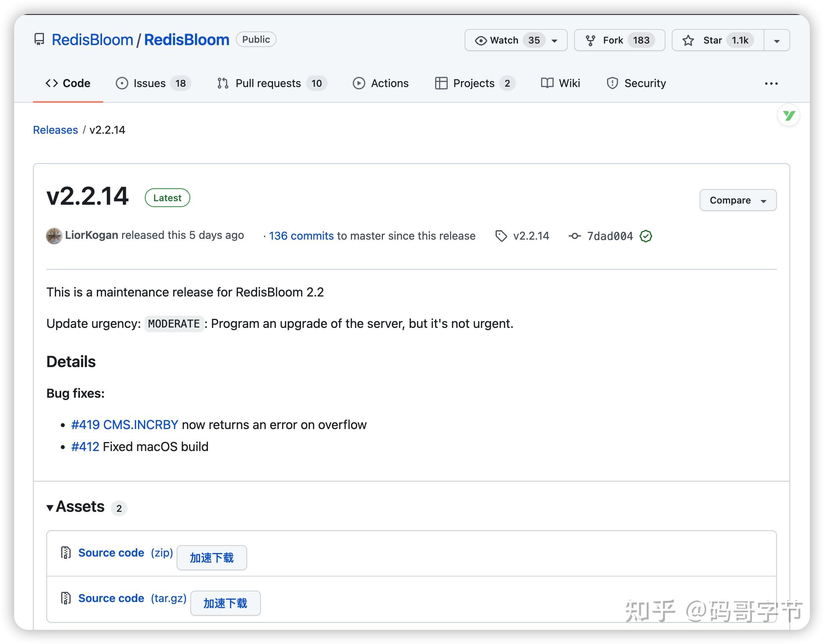824x644 pixels.
Task: Click the zip file icon beside Source code
Action: tap(66, 552)
